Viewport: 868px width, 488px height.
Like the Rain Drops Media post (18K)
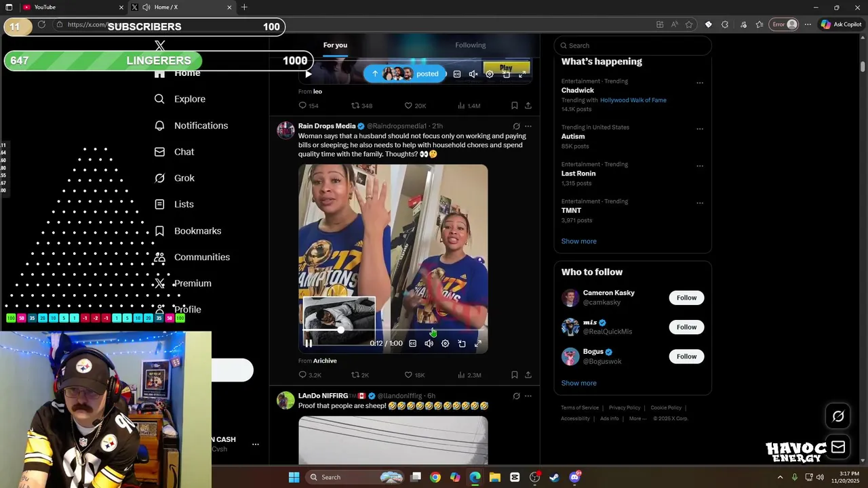tap(414, 375)
